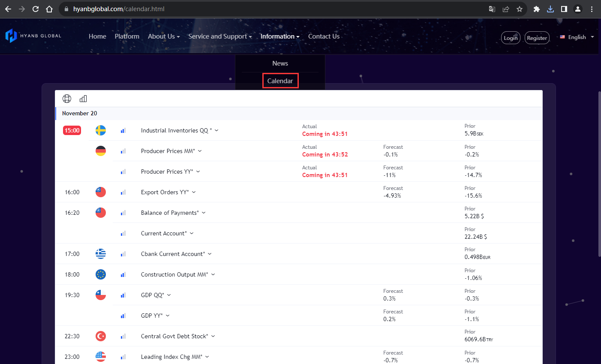Screen dimensions: 601x364
Task: Click importance bars on GDP QQ row
Action: point(123,295)
